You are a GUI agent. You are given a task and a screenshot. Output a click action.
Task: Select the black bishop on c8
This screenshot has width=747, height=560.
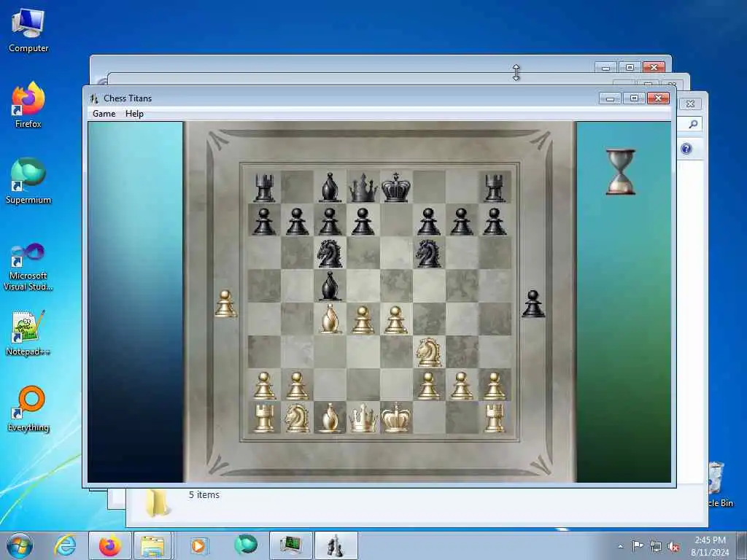pos(330,187)
